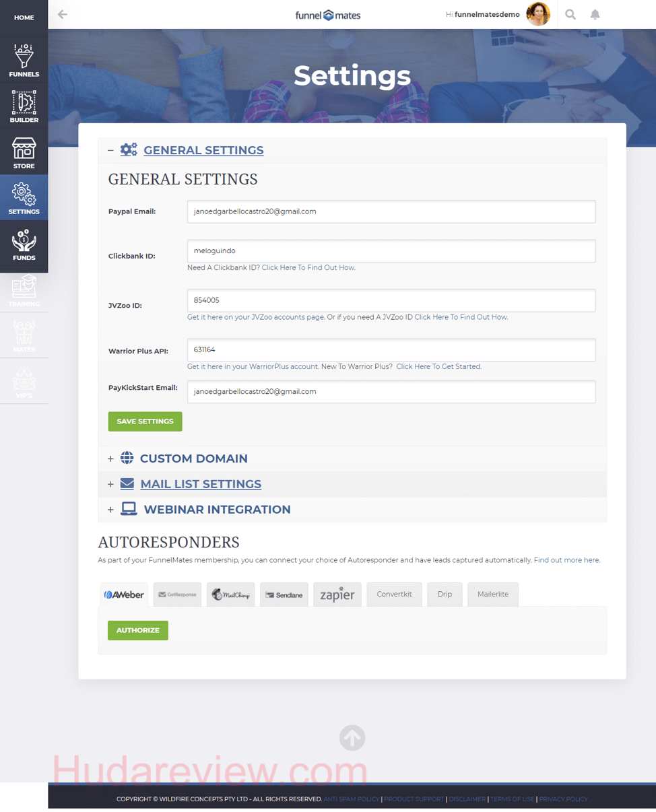
Task: Open 'Find out more here' autoresponder link
Action: [x=566, y=560]
